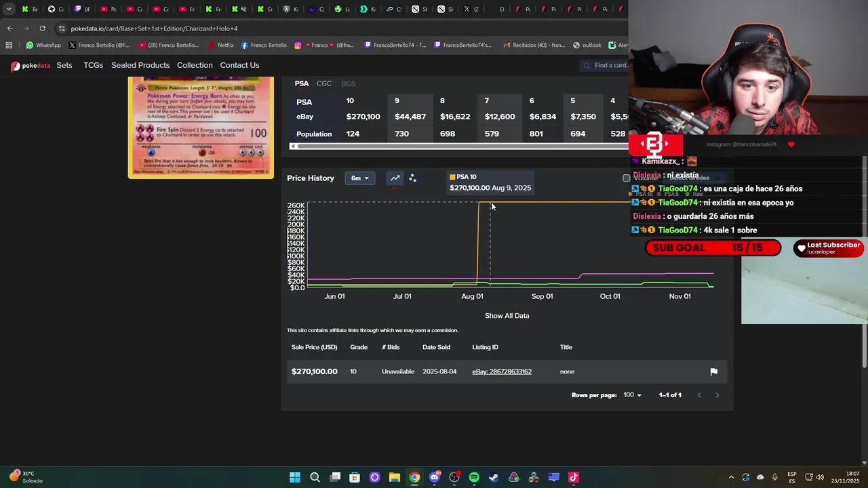Open eBay listing 286728633162 link
Viewport: 868px width, 488px height.
click(x=502, y=371)
